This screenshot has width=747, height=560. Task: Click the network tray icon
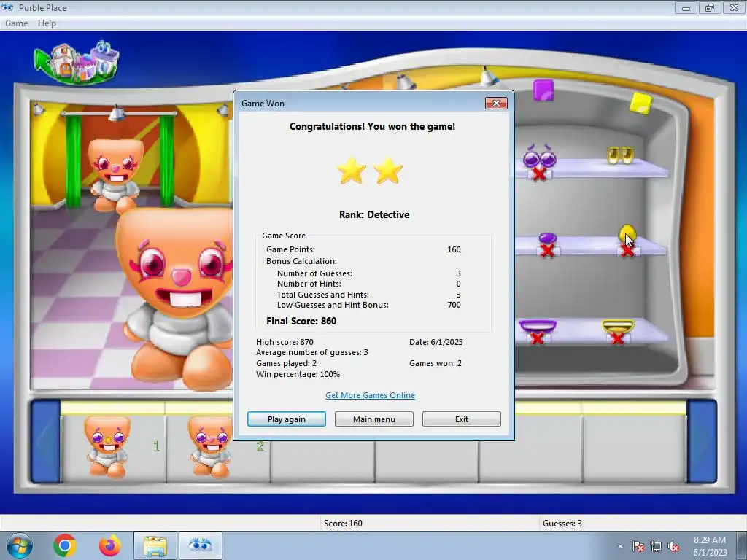coord(656,546)
